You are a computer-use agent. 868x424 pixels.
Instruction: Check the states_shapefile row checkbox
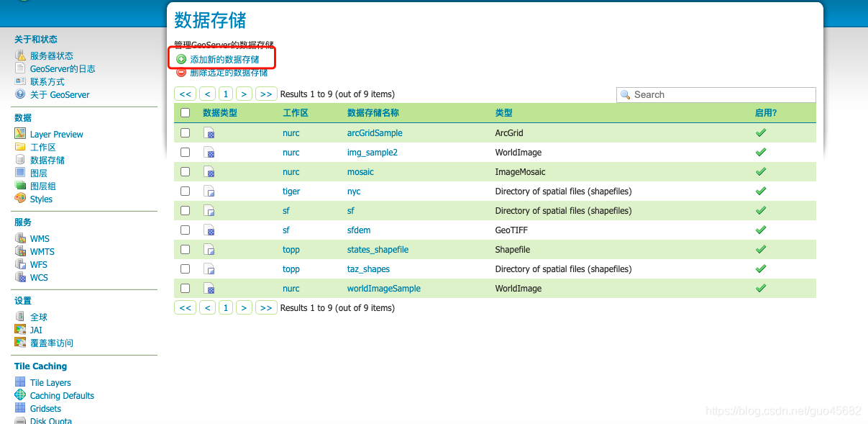click(186, 249)
